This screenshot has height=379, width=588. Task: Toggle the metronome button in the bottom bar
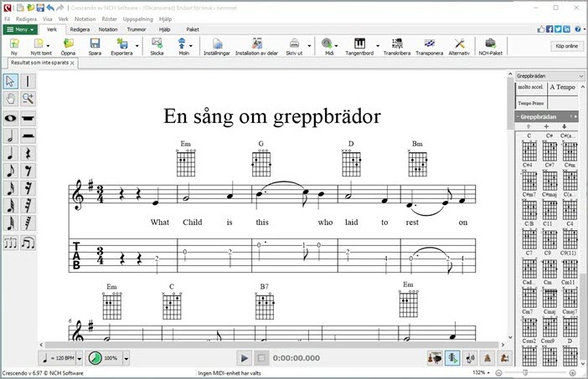[487, 358]
